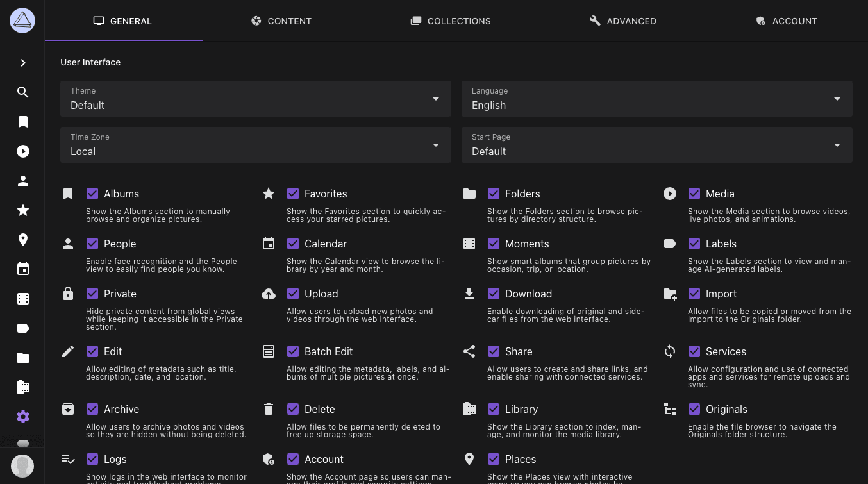Viewport: 868px width, 484px height.
Task: Open Calendar via sidebar calendar icon
Action: point(23,269)
